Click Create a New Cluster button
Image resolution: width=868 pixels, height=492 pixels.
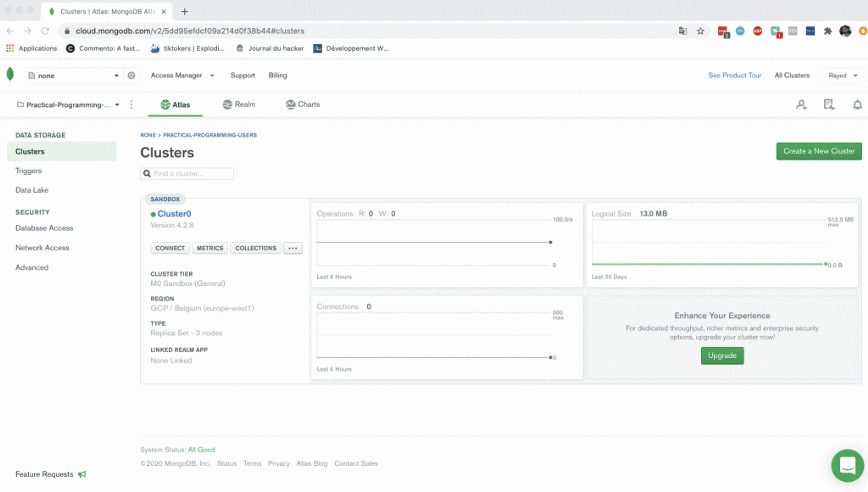(x=819, y=151)
